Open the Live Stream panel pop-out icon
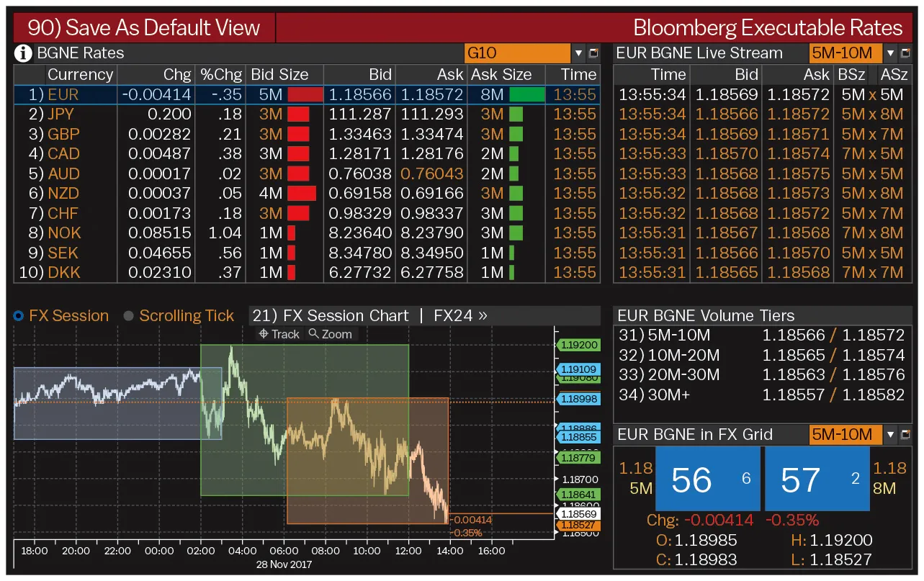 coord(905,53)
